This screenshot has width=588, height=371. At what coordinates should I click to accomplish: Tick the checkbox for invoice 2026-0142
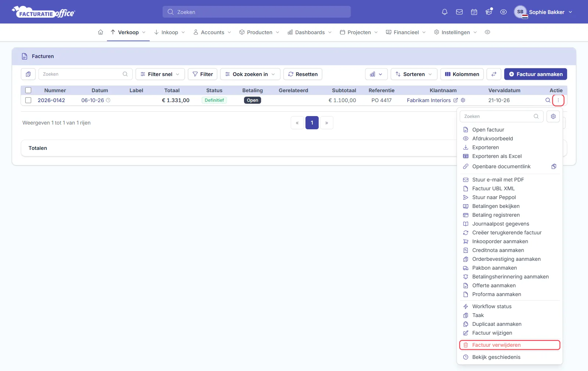pos(28,100)
